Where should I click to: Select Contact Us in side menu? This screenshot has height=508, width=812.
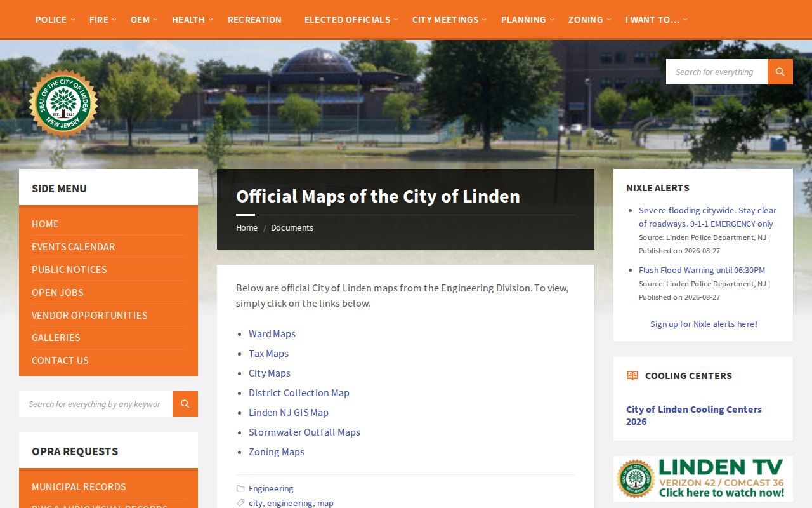[x=60, y=361]
